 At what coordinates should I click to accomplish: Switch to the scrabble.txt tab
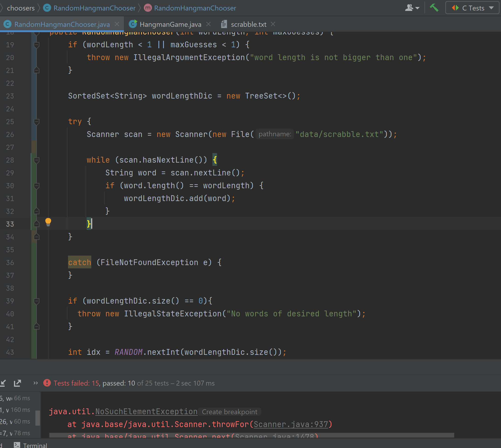248,24
